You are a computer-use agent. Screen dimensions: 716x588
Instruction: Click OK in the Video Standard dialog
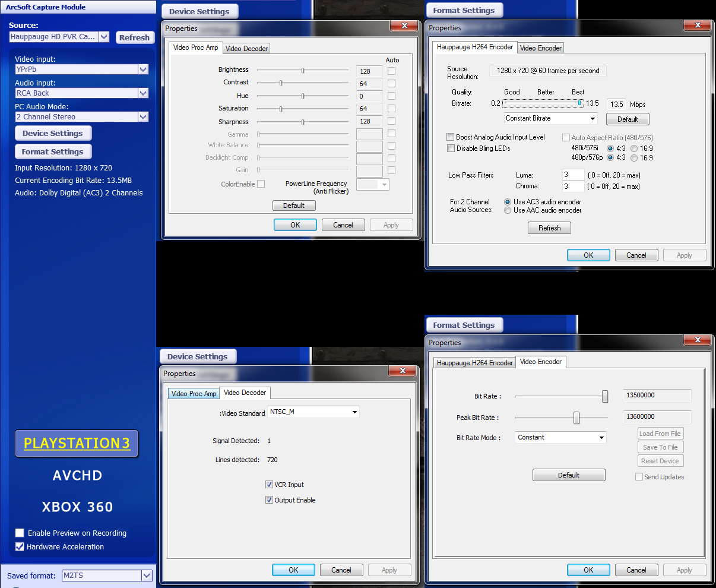(293, 570)
